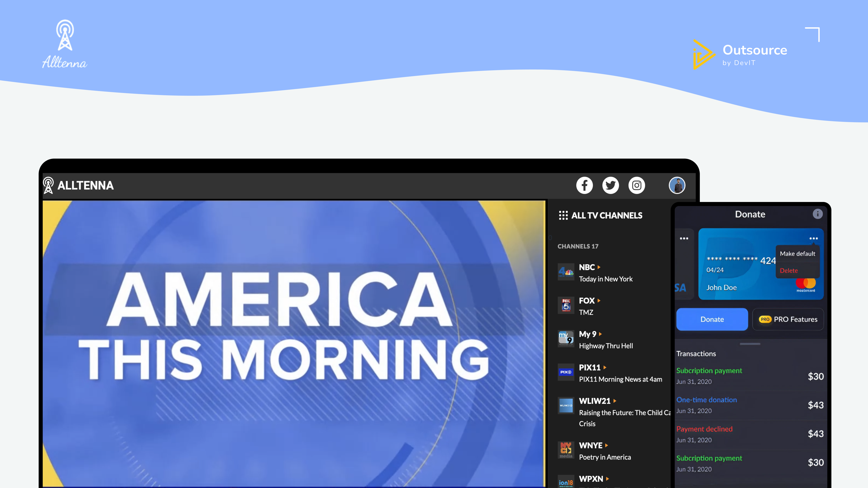This screenshot has height=488, width=868.
Task: Click 'Today in New York' program title
Action: pyautogui.click(x=606, y=279)
